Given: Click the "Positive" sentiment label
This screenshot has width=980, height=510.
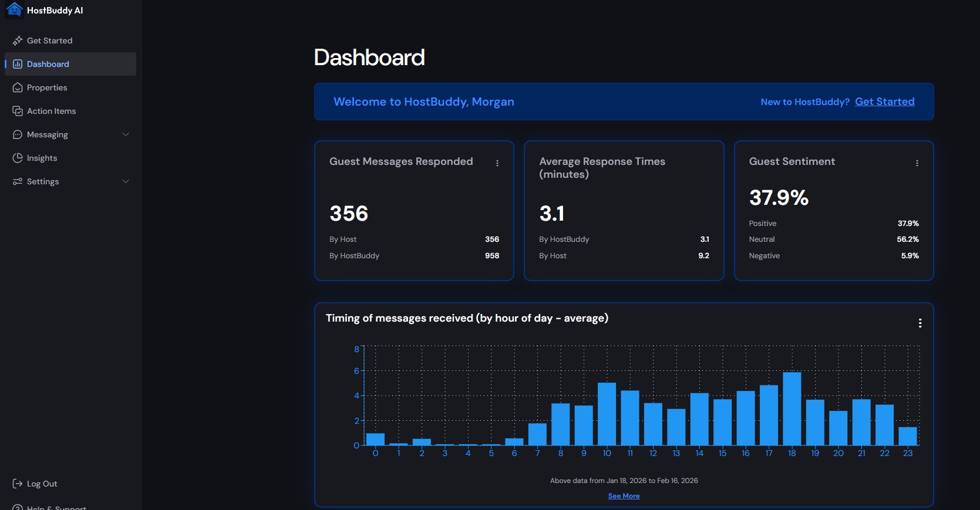Looking at the screenshot, I should [x=763, y=224].
